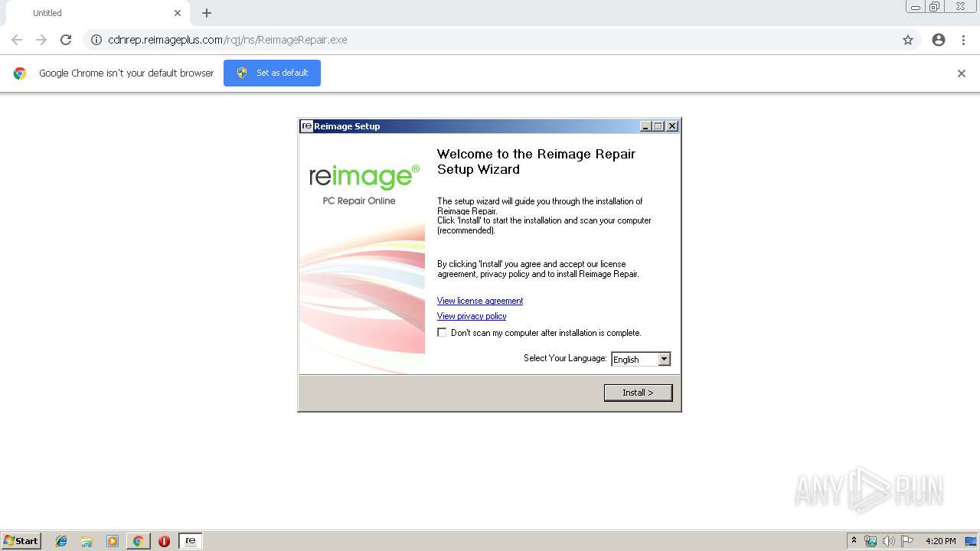Minimize the Reimage Setup dialog
The width and height of the screenshot is (980, 551).
[x=645, y=126]
